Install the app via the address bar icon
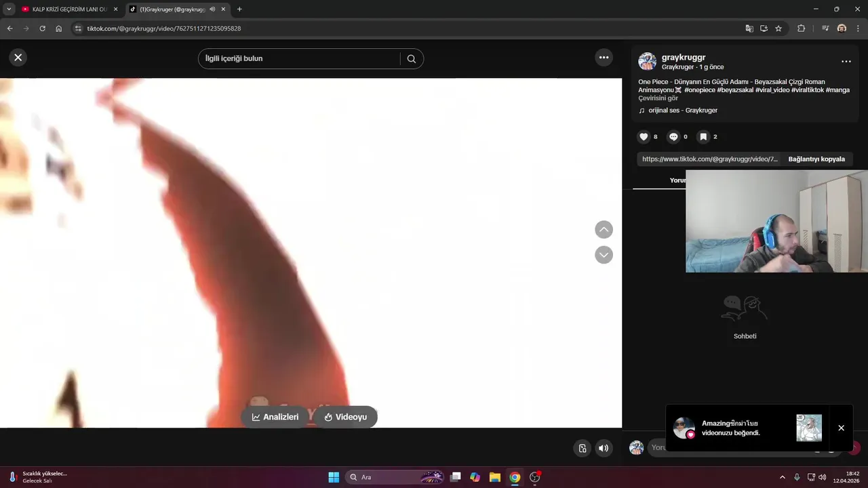 pos(764,28)
